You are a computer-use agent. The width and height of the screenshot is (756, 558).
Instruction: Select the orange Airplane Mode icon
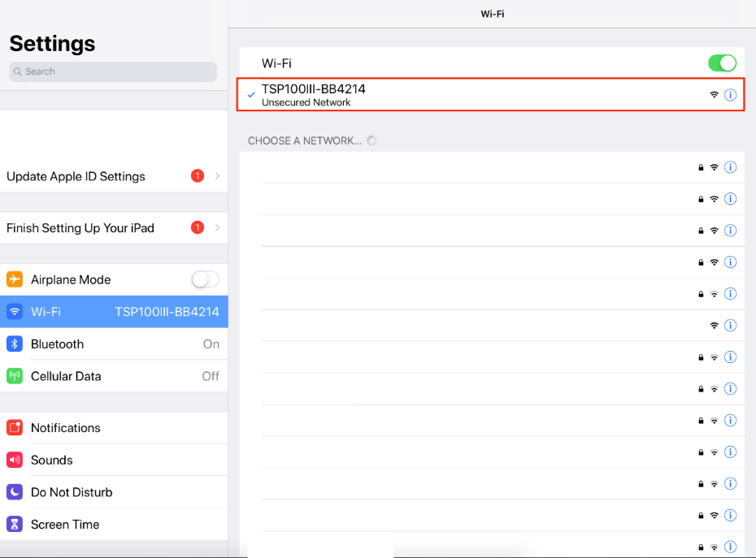[x=15, y=279]
